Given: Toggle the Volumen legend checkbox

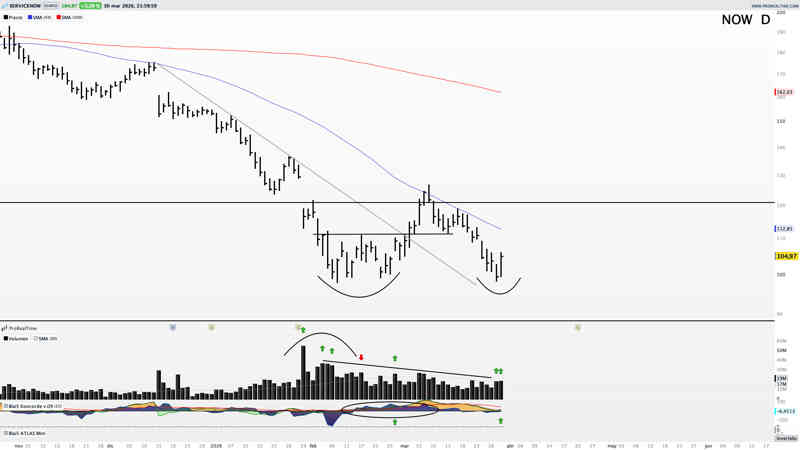Looking at the screenshot, I should pos(6,339).
